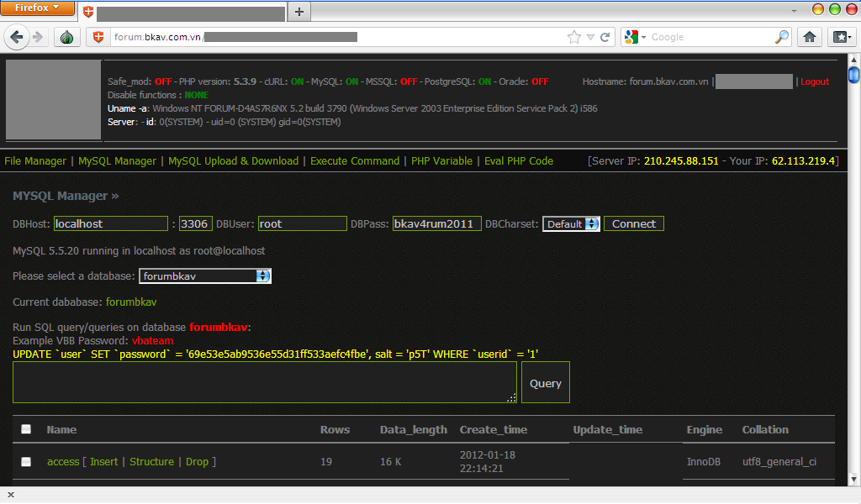
Task: Click the Data_length column header
Action: tap(414, 430)
